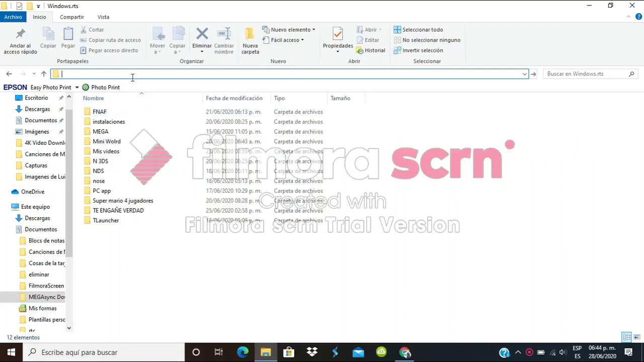Switch to the Compartir tab
The image size is (644, 362).
72,17
